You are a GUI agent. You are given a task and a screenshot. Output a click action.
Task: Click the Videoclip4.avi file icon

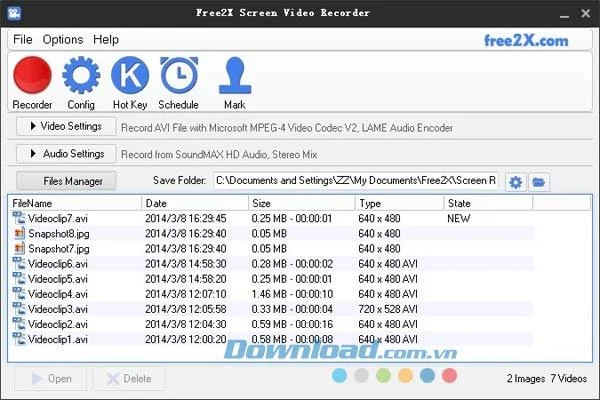click(19, 294)
